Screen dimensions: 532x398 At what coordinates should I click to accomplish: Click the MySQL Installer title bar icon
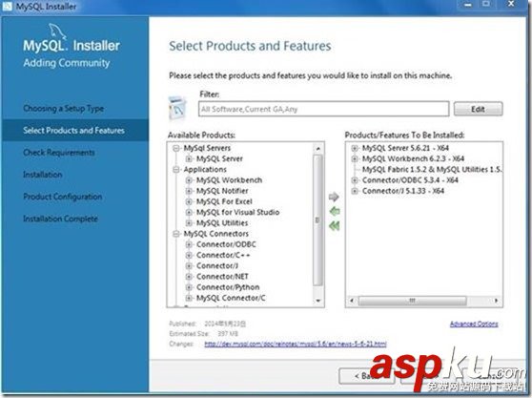7,7
